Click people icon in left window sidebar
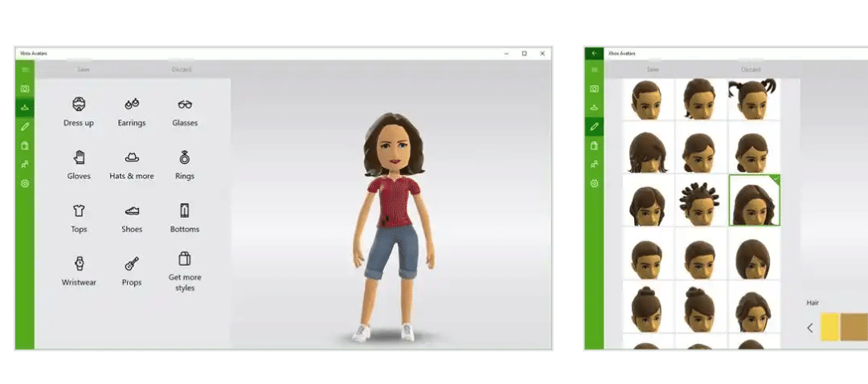The image size is (868, 384). (25, 165)
